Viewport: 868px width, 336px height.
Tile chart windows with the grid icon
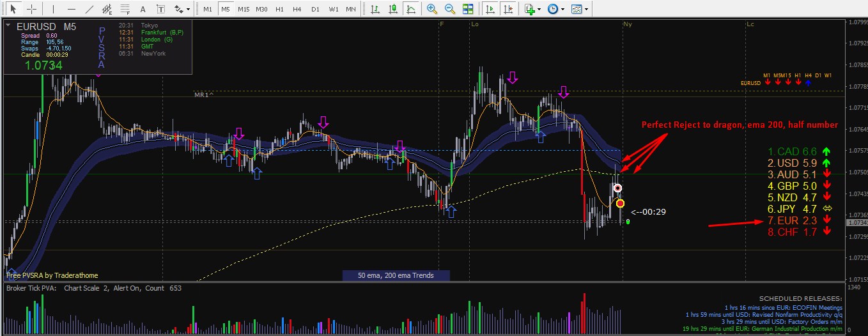click(x=469, y=9)
